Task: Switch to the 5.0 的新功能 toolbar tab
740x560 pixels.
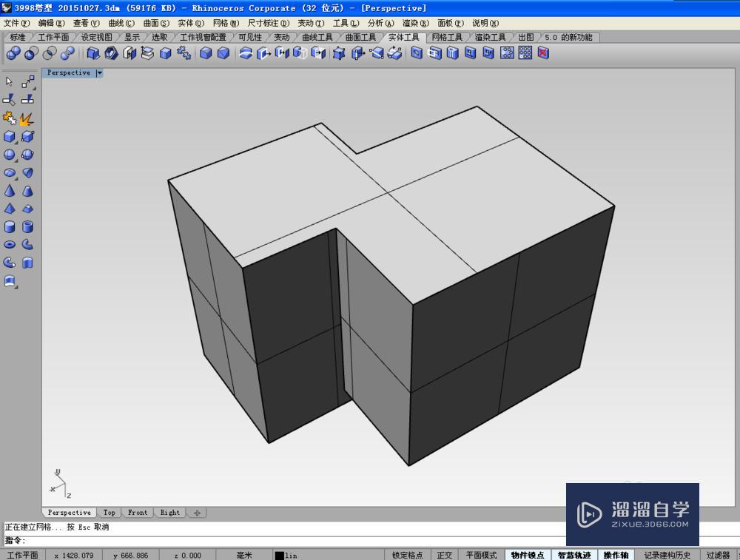Action: pos(568,37)
